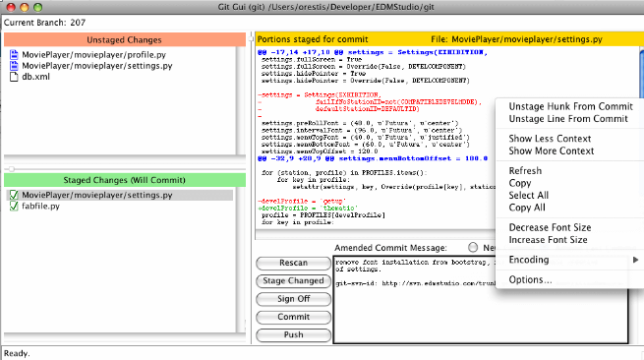Click Copy in the context menu

(520, 183)
